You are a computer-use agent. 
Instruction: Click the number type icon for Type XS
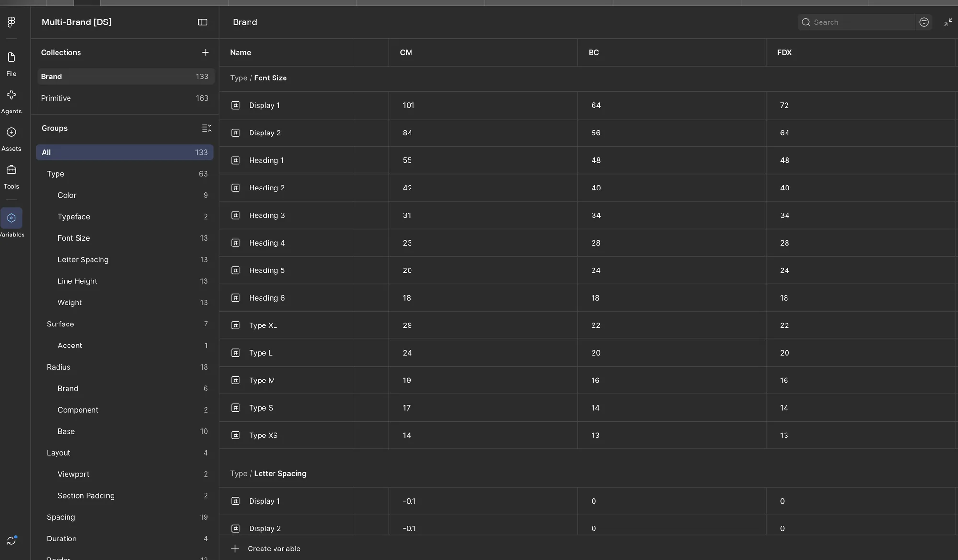point(236,436)
